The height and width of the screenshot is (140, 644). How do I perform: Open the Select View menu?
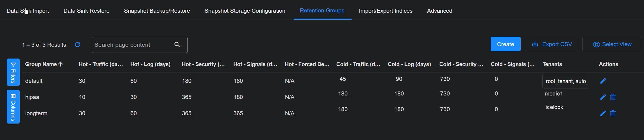[612, 44]
